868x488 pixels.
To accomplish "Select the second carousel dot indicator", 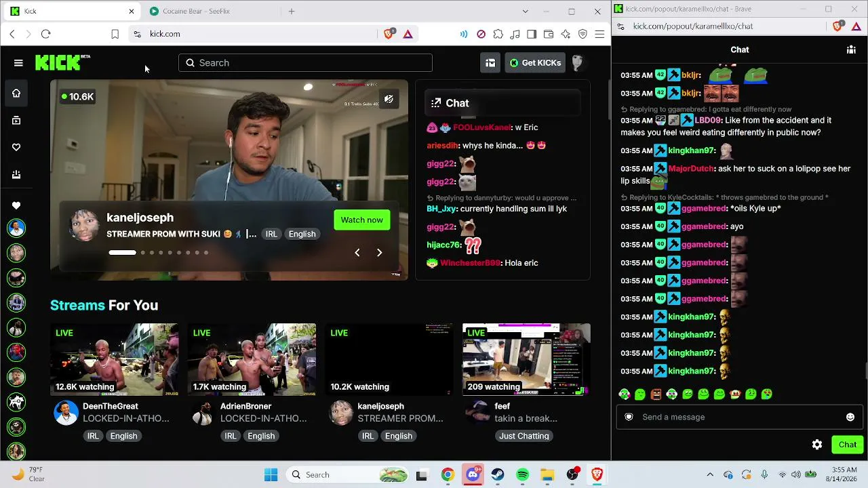I will pos(142,253).
